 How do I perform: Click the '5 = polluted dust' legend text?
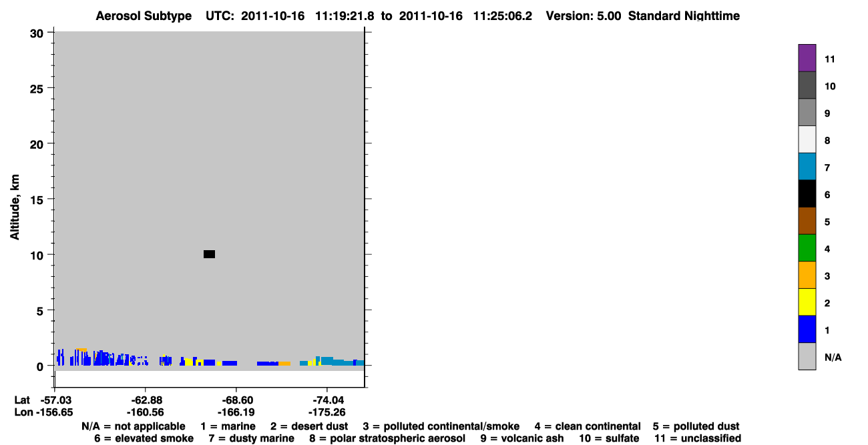[x=696, y=426]
